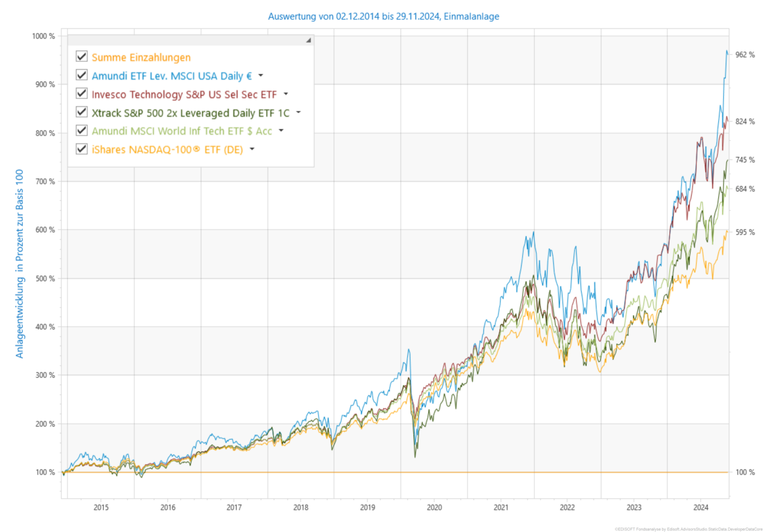Expand the Invesco Technology ETF dropdown arrow
Screen dimensions: 768x532
(x=286, y=94)
